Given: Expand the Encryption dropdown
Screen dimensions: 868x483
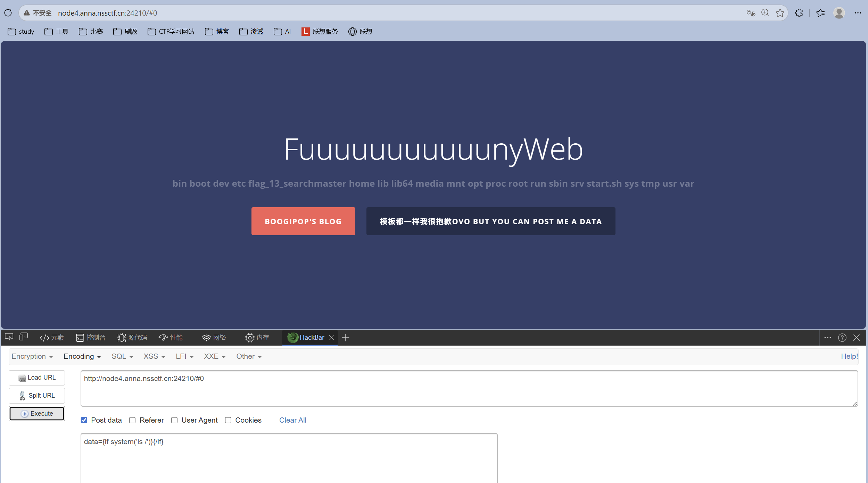Looking at the screenshot, I should (32, 356).
